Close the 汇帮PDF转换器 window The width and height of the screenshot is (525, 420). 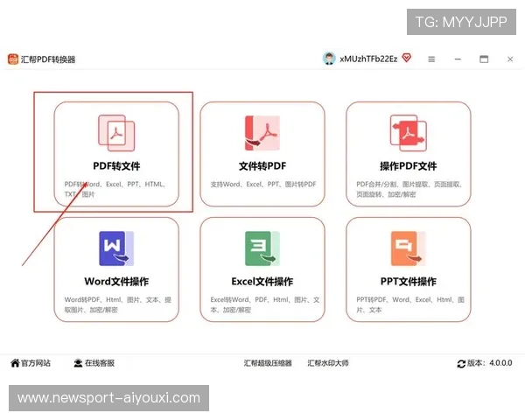point(510,59)
